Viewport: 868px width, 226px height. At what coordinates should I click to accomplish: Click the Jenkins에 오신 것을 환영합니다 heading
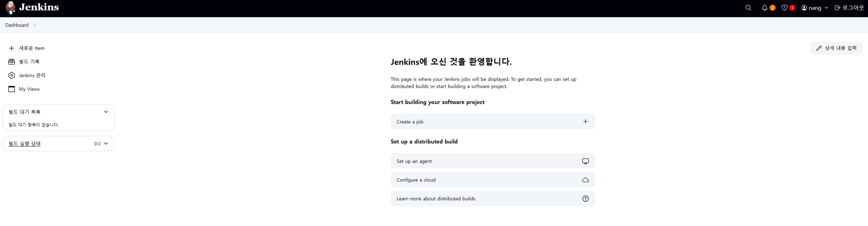451,62
